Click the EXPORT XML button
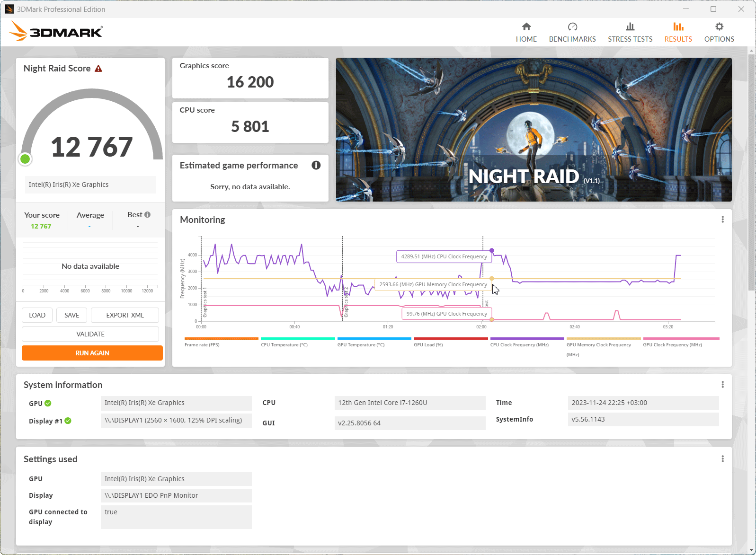This screenshot has width=756, height=555. [x=125, y=315]
